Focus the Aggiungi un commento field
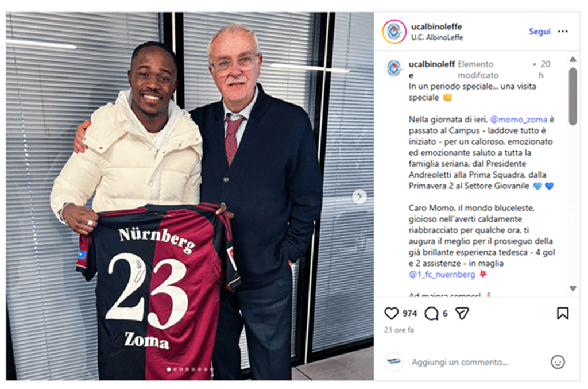The height and width of the screenshot is (389, 588). pos(459,362)
